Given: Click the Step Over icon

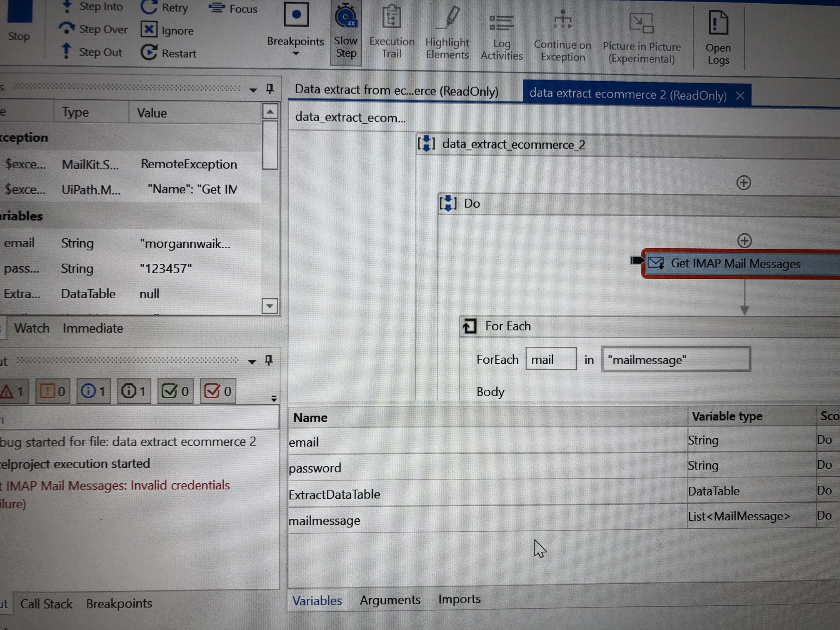Looking at the screenshot, I should point(67,29).
